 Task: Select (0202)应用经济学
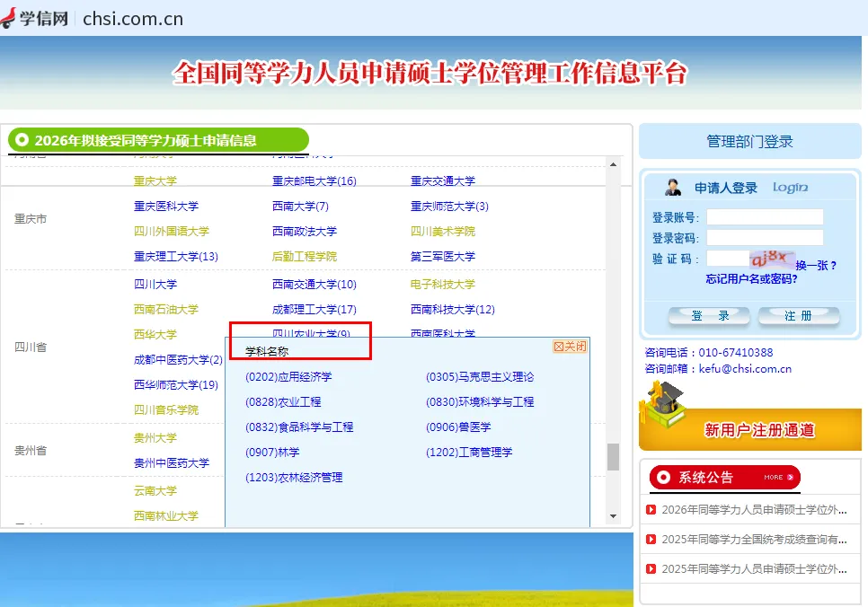(288, 377)
